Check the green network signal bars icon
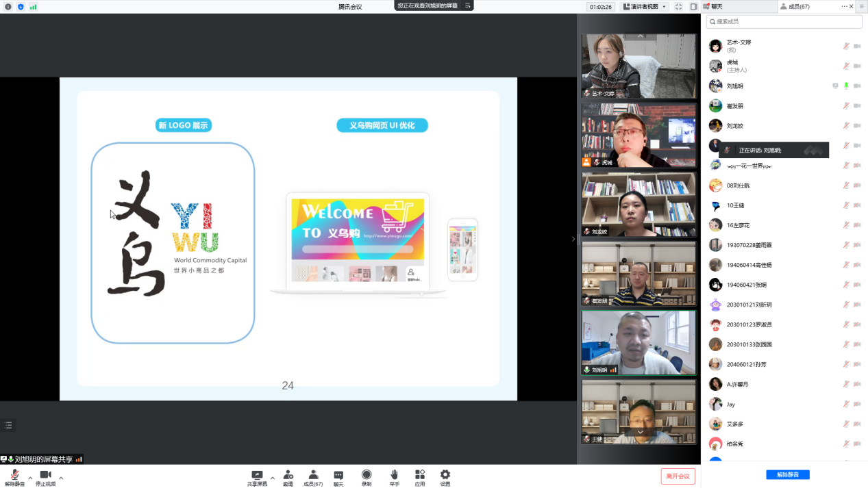Image resolution: width=868 pixels, height=488 pixels. pos(33,6)
